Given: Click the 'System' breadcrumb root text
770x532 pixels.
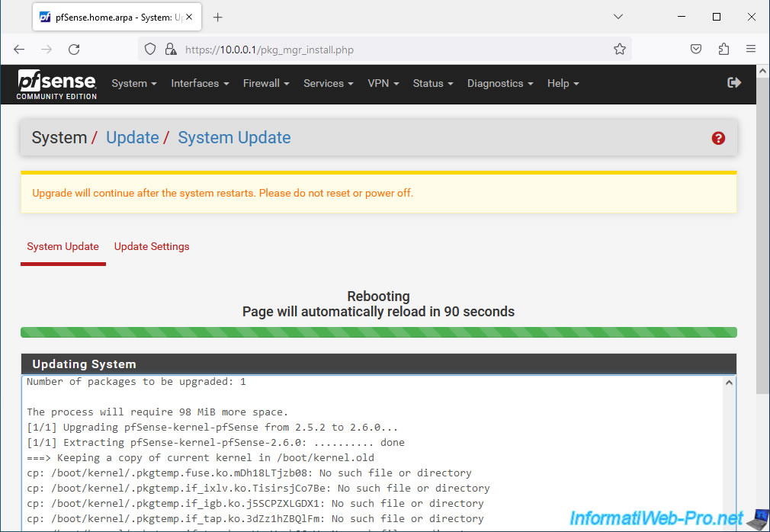Looking at the screenshot, I should (59, 138).
